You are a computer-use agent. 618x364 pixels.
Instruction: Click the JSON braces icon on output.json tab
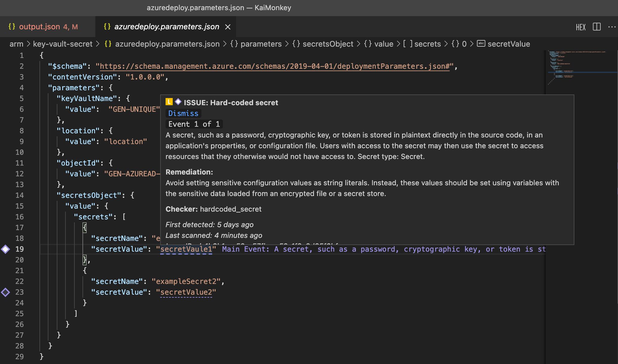pyautogui.click(x=12, y=27)
